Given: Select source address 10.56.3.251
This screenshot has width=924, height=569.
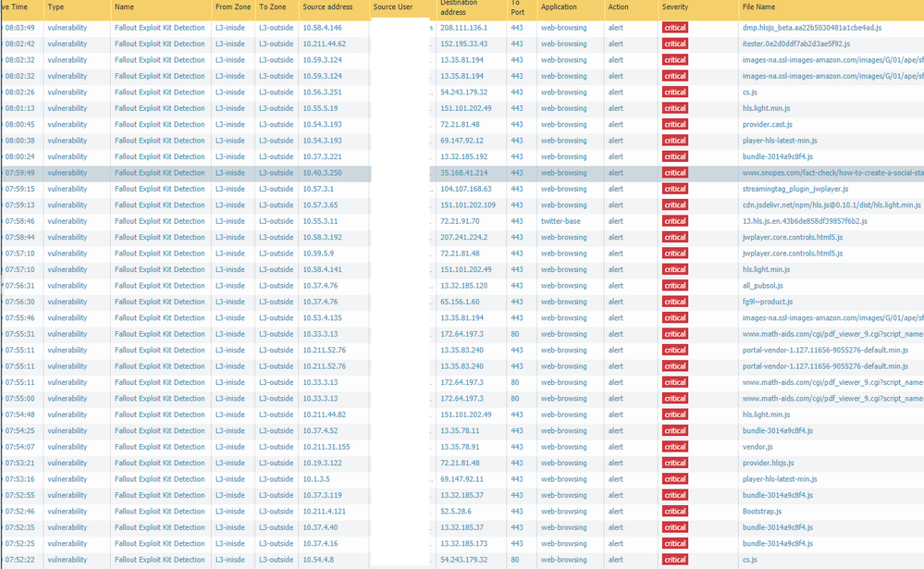Looking at the screenshot, I should pyautogui.click(x=323, y=92).
